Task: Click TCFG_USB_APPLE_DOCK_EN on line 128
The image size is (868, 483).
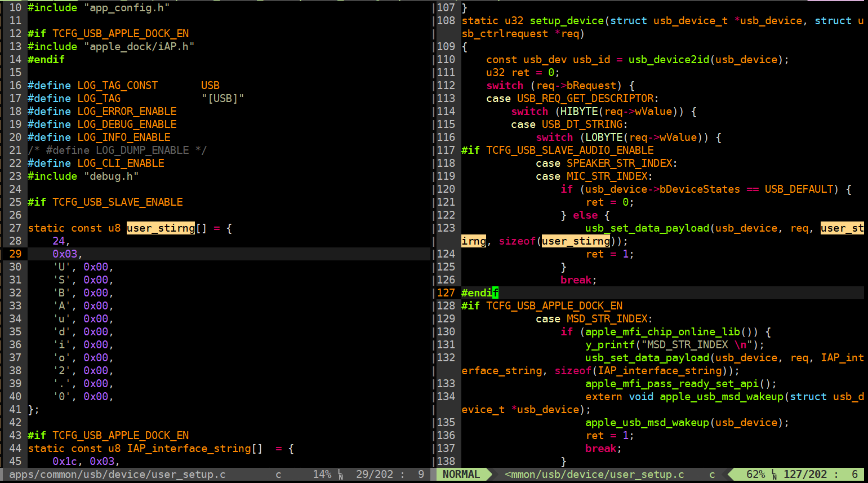Action: click(554, 306)
